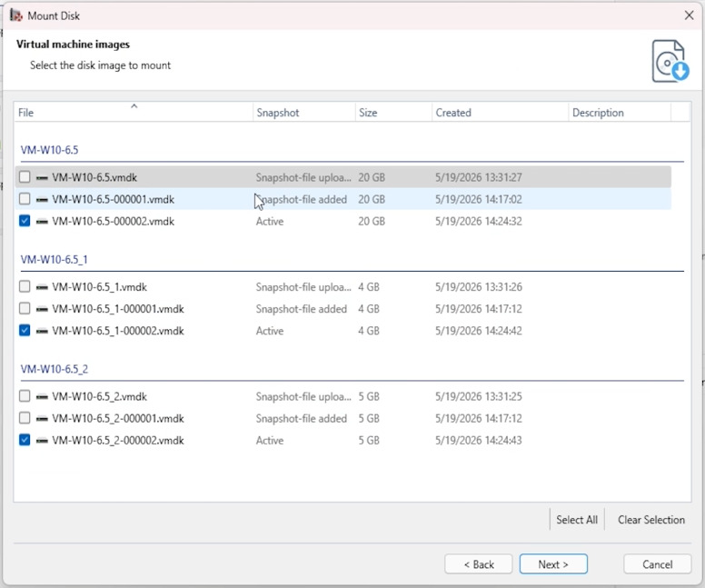Click the 5/19/2026 14:24:43 created date
705x588 pixels.
click(x=479, y=441)
